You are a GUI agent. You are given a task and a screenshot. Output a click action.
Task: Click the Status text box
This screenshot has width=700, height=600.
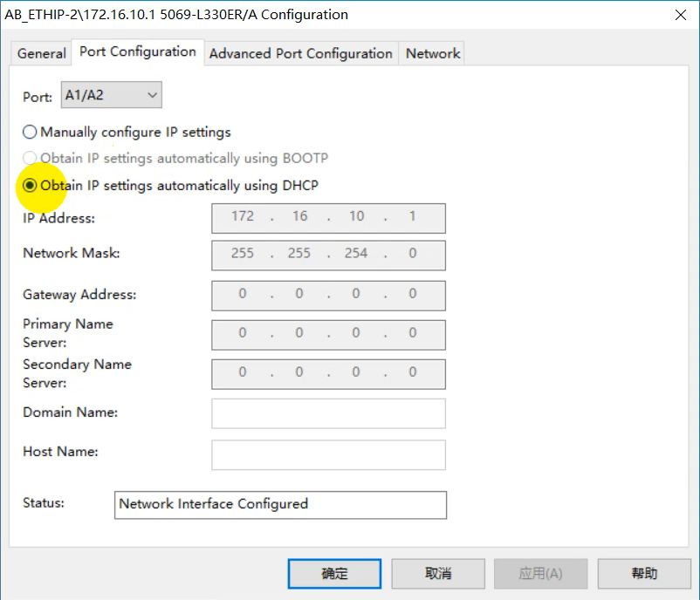[x=280, y=505]
